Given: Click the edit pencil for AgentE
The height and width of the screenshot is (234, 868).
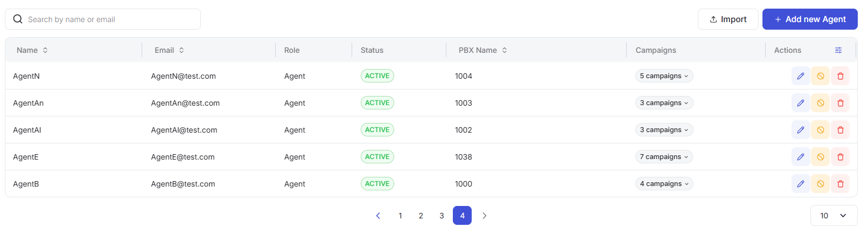Looking at the screenshot, I should [801, 157].
